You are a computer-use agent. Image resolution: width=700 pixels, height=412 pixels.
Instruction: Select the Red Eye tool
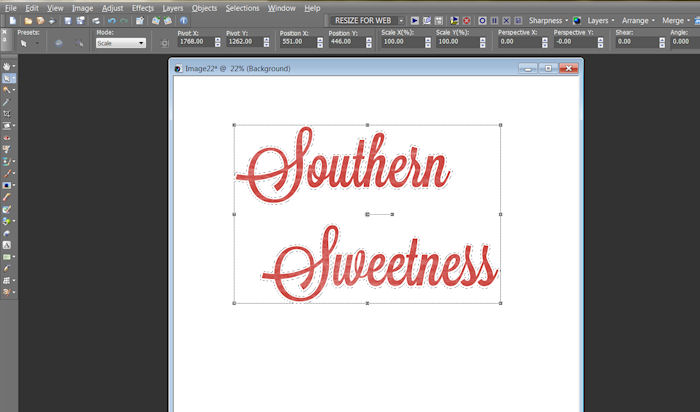(x=7, y=137)
